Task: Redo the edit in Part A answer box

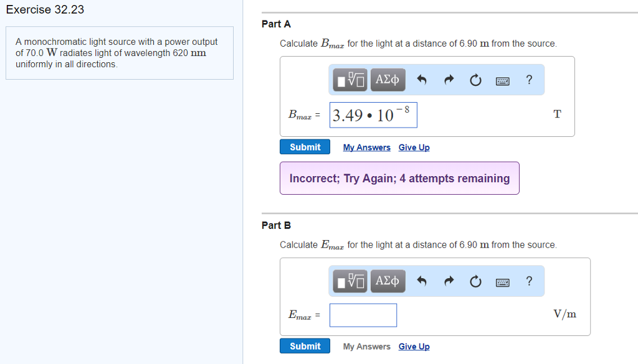Action: click(449, 80)
